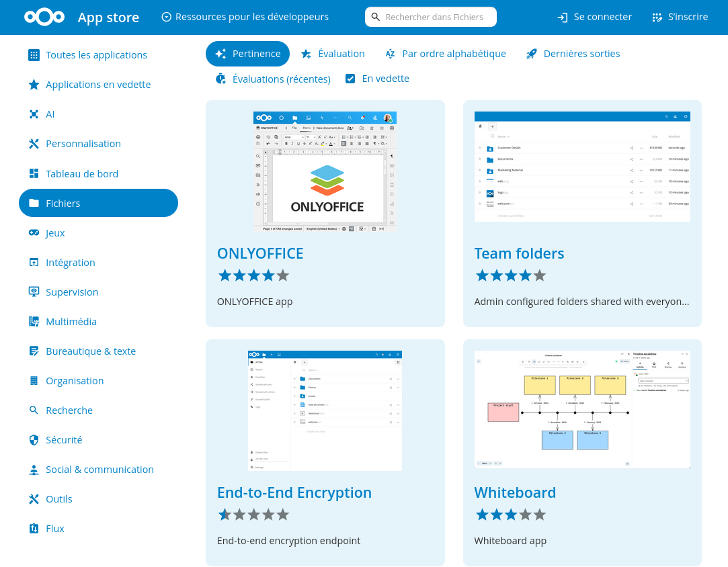Click the Sécurité shield icon
Viewport: 728px width, 567px height.
[34, 440]
